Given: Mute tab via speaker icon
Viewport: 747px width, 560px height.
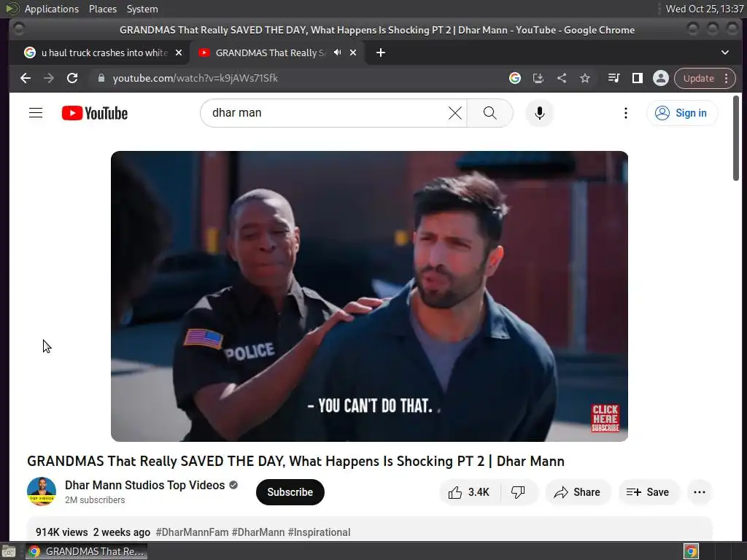Looking at the screenshot, I should [x=337, y=52].
